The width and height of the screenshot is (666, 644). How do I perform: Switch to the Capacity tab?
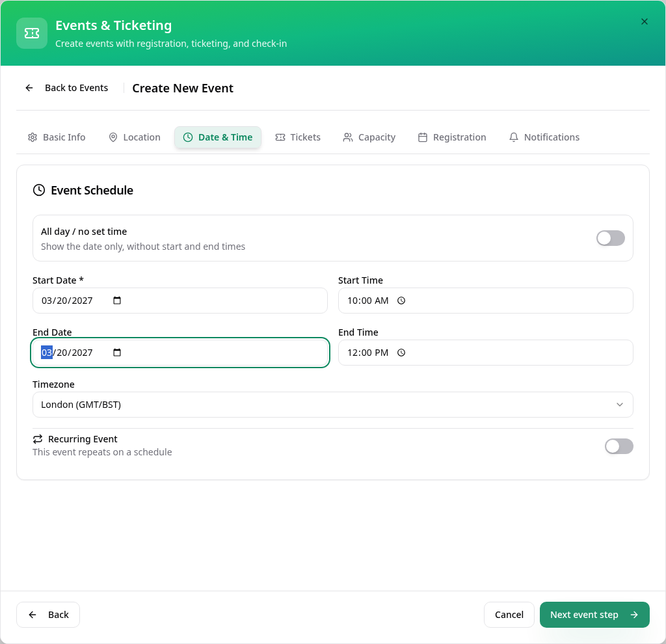369,137
